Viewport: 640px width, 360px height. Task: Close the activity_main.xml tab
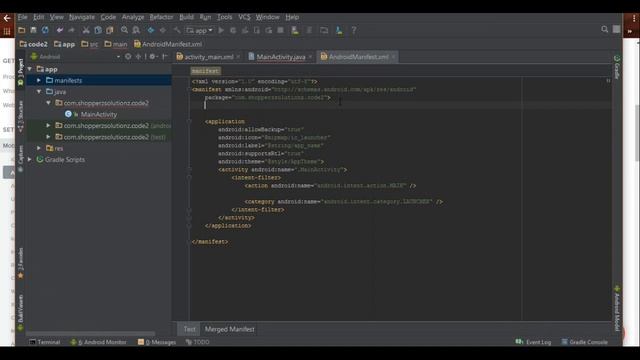pyautogui.click(x=238, y=57)
